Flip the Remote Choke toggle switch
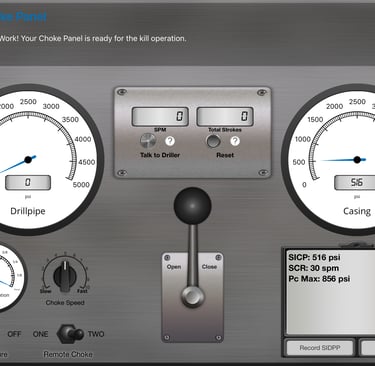 71,334
